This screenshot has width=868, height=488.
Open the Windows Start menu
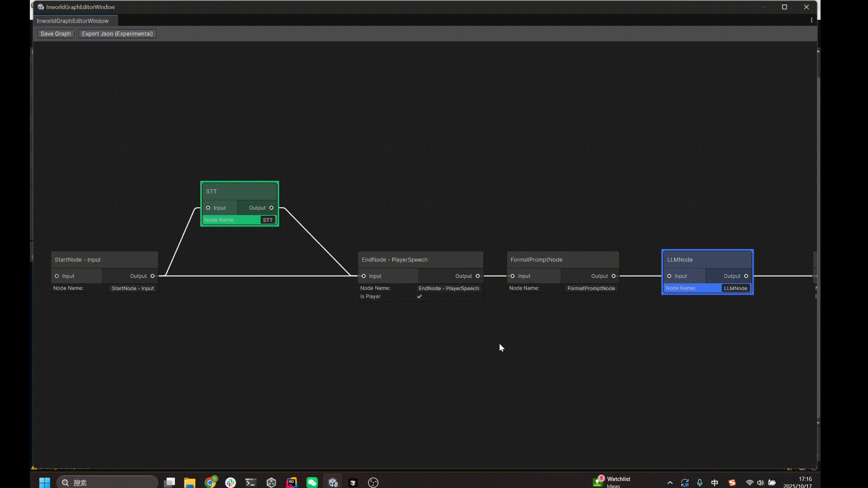[45, 483]
